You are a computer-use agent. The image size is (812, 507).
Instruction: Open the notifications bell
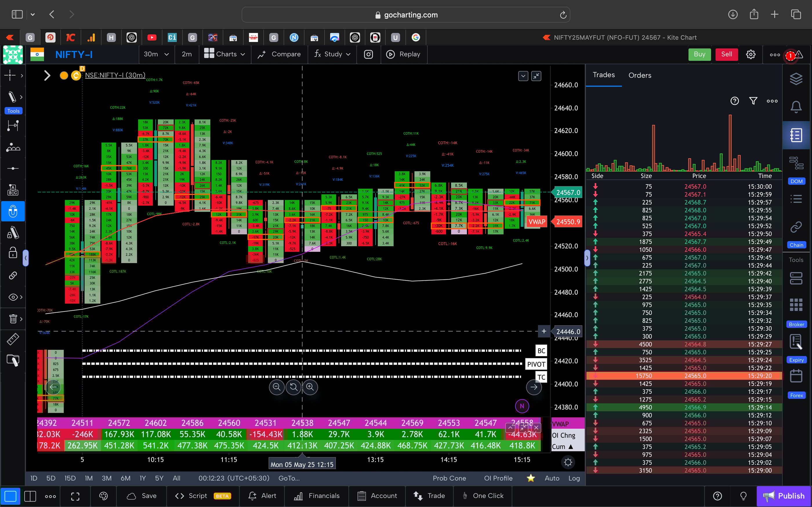[x=796, y=107]
